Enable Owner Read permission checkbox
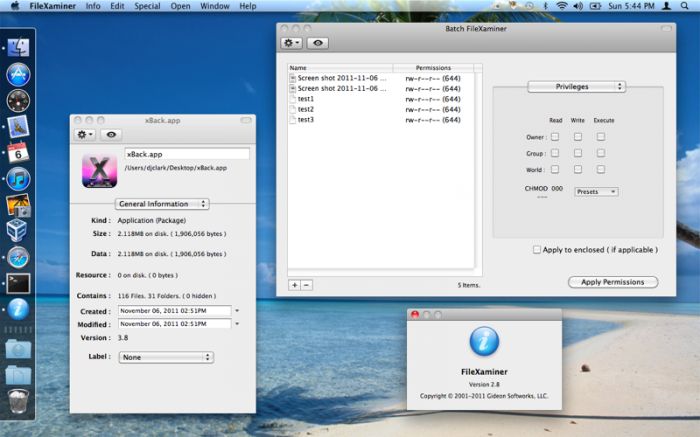 (555, 137)
